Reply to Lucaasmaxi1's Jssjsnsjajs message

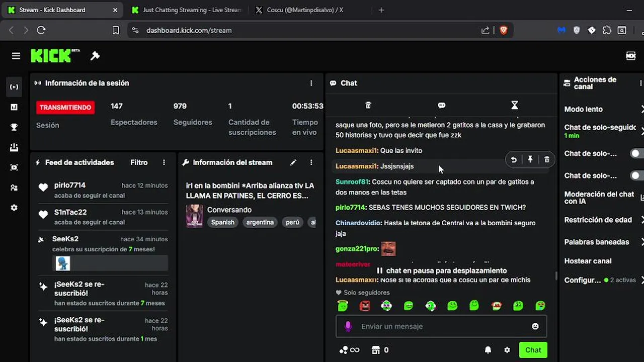click(x=514, y=159)
